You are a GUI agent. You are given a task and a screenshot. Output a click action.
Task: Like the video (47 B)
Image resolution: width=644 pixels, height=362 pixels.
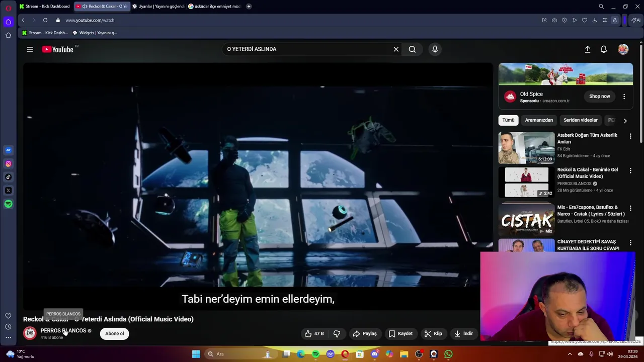click(x=314, y=333)
